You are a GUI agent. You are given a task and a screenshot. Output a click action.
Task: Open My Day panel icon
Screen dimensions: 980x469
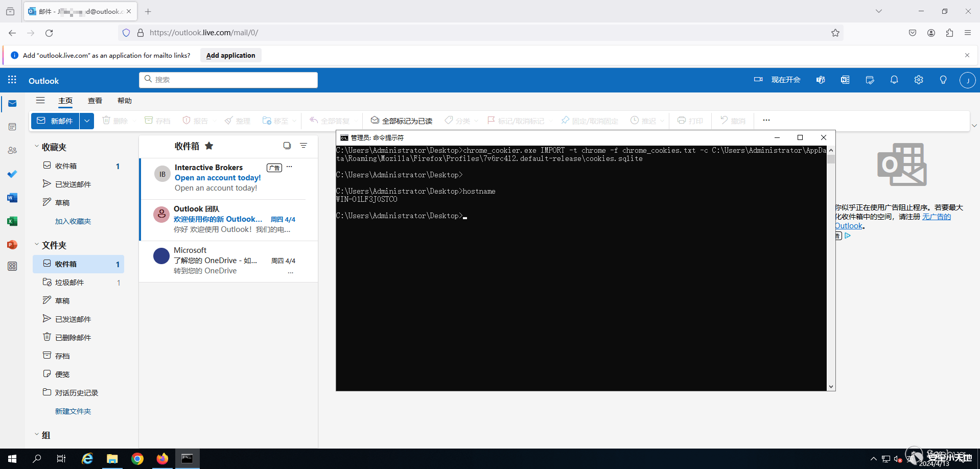(x=870, y=80)
